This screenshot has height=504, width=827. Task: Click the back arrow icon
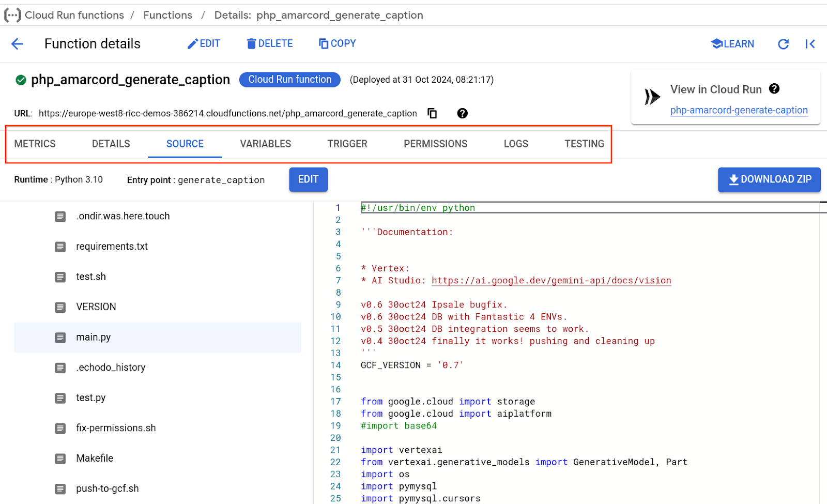pos(18,44)
